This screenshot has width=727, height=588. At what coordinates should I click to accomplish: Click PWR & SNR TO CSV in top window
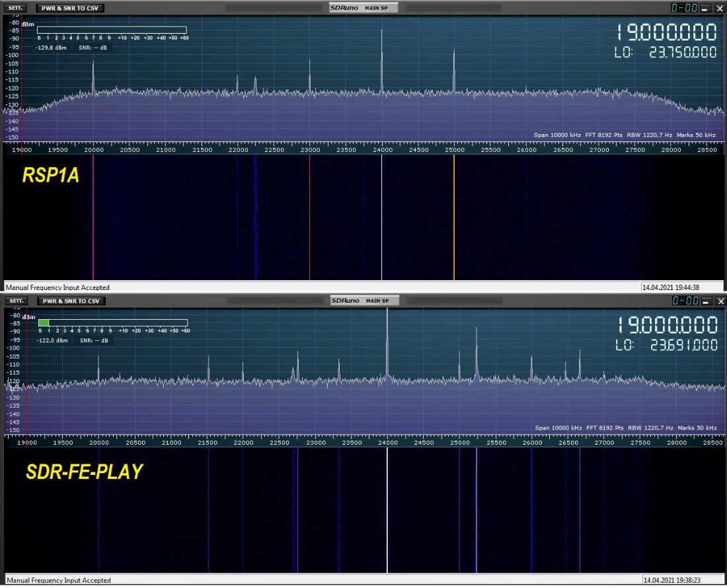pyautogui.click(x=70, y=8)
